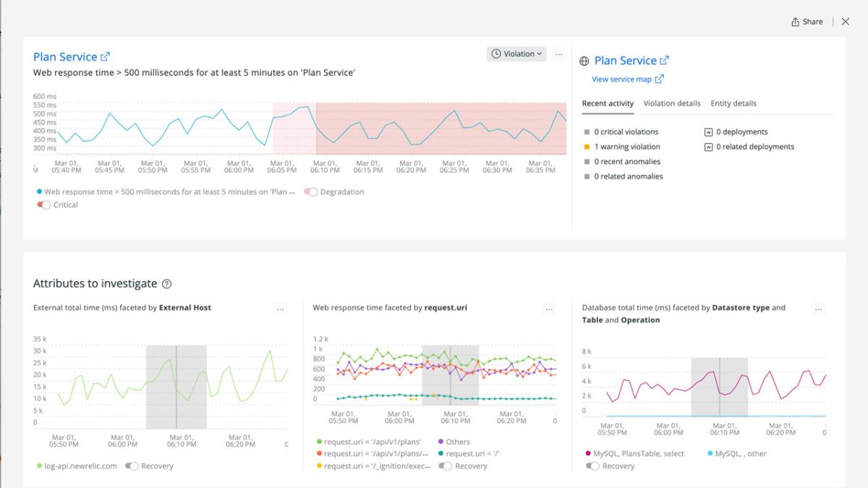Open options menu for request.uri chart

click(549, 309)
